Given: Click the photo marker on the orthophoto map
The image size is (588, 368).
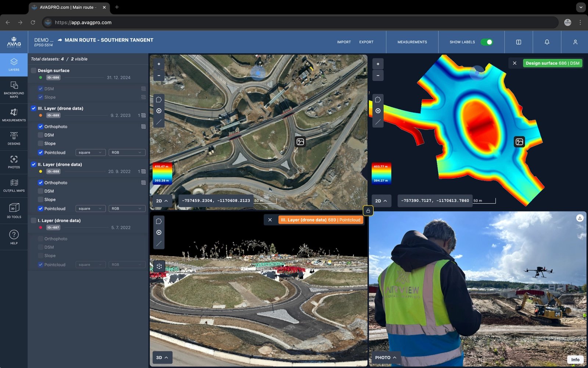Looking at the screenshot, I should (300, 142).
